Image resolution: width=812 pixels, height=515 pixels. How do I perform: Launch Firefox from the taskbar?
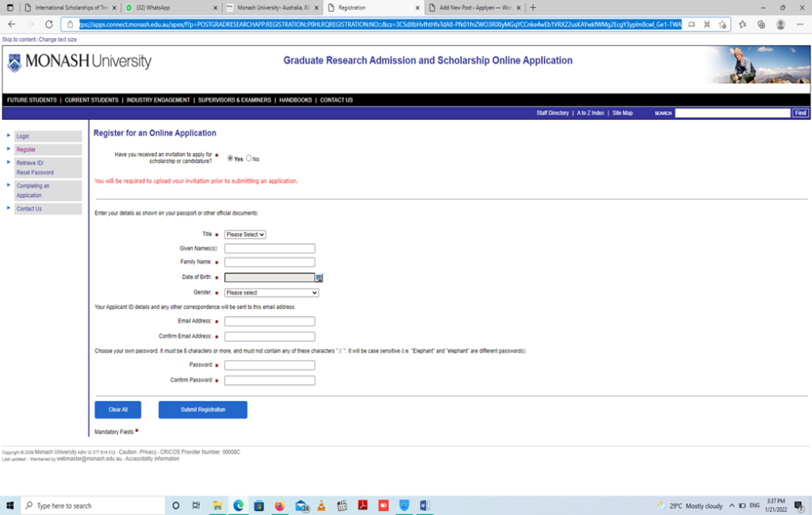click(x=280, y=505)
